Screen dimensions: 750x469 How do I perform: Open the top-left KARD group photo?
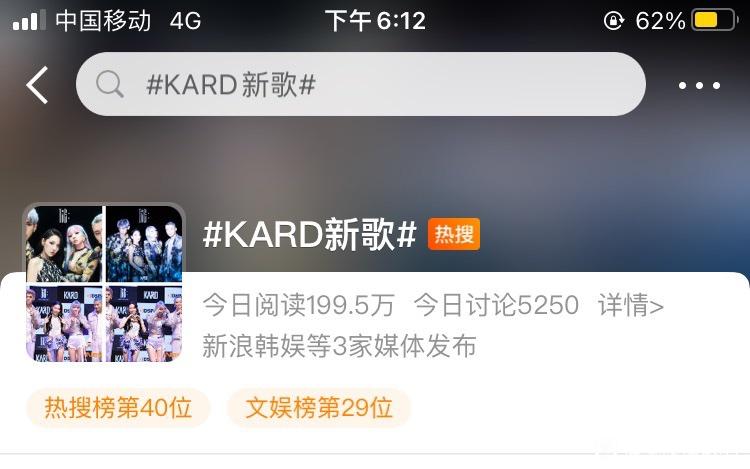pos(64,244)
